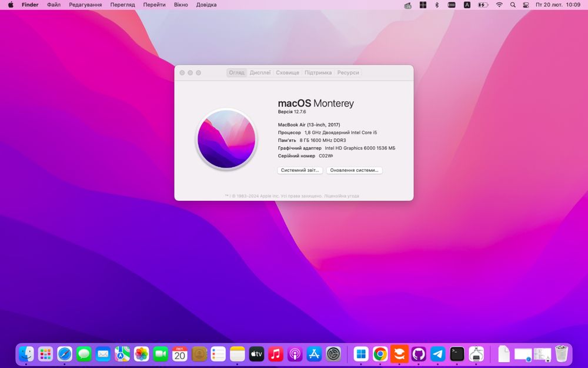The width and height of the screenshot is (588, 368).
Task: Click the Windows logo menu bar icon
Action: [x=423, y=5]
